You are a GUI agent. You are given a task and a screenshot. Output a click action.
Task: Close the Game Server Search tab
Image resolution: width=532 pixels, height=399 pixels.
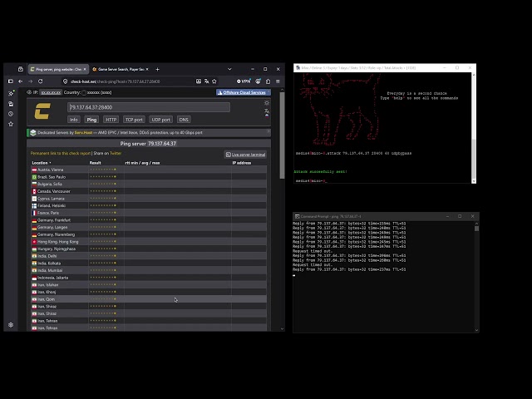[147, 69]
